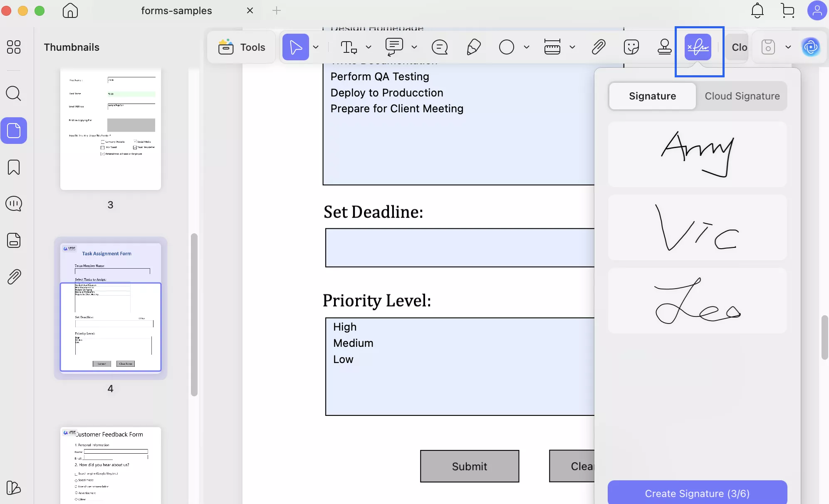Click Create Signature (3/6) button
The image size is (829, 504).
click(697, 493)
